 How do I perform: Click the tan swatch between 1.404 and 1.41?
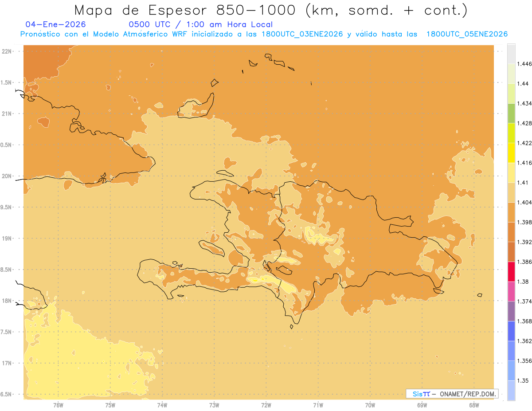pyautogui.click(x=511, y=192)
